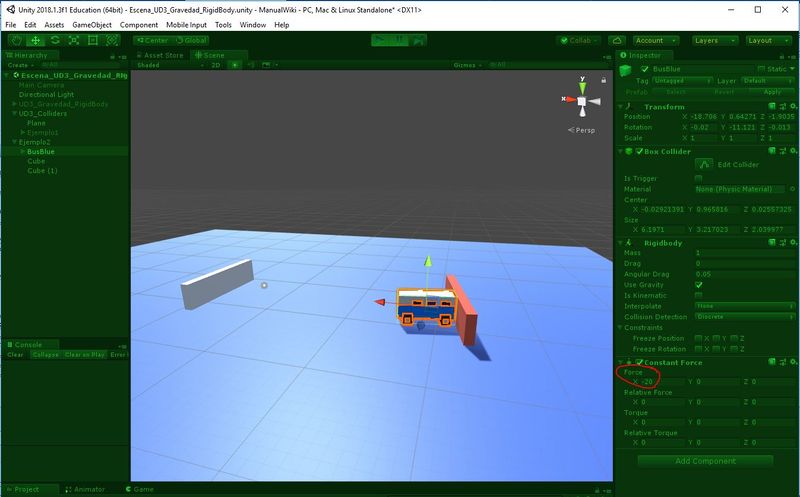
Task: Pause the game playback
Action: point(399,40)
